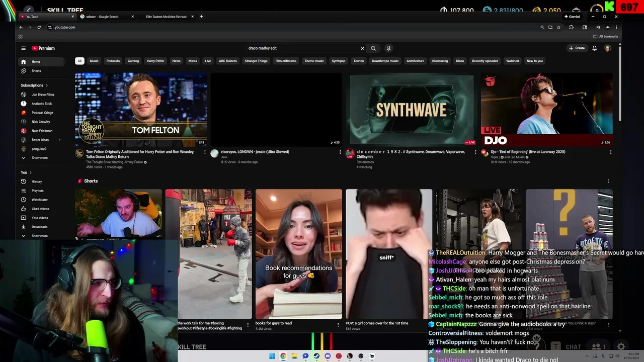Open the Shorts shelf options menu
Screen dimensions: 644x362
point(608,181)
